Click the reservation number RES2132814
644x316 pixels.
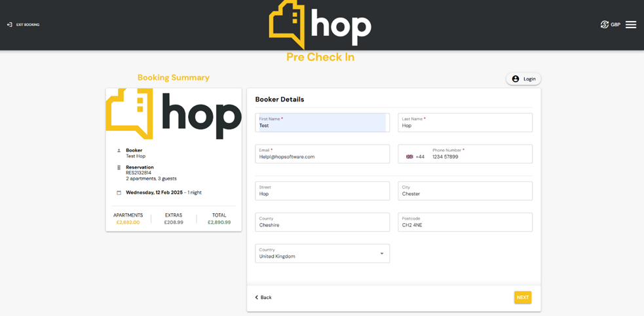[x=139, y=173]
